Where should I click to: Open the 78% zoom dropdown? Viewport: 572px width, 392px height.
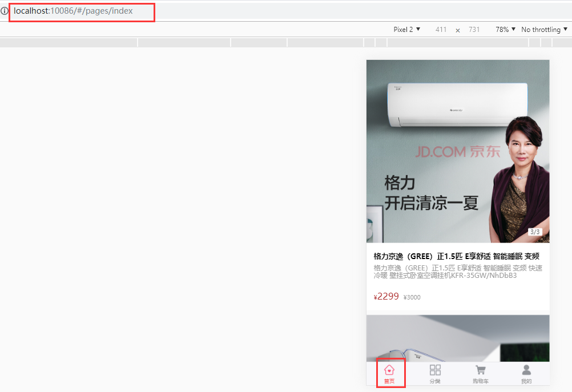[505, 30]
